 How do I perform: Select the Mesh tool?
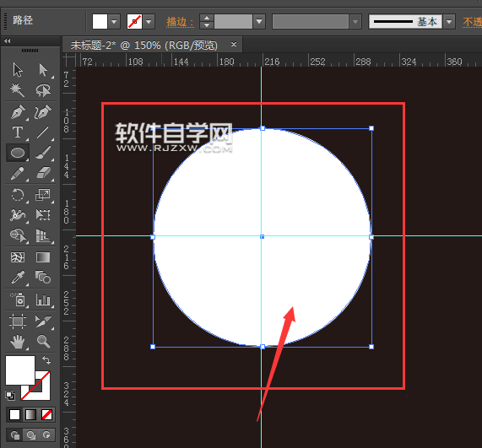pyautogui.click(x=18, y=257)
